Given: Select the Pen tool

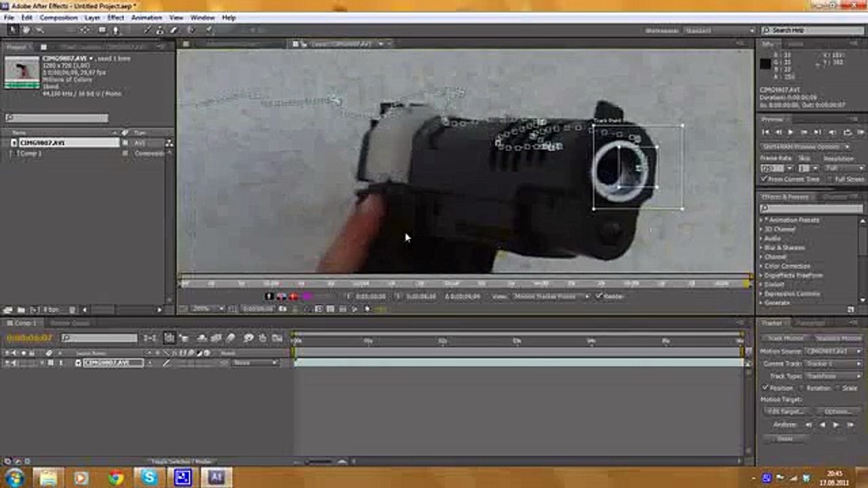Looking at the screenshot, I should [x=115, y=30].
